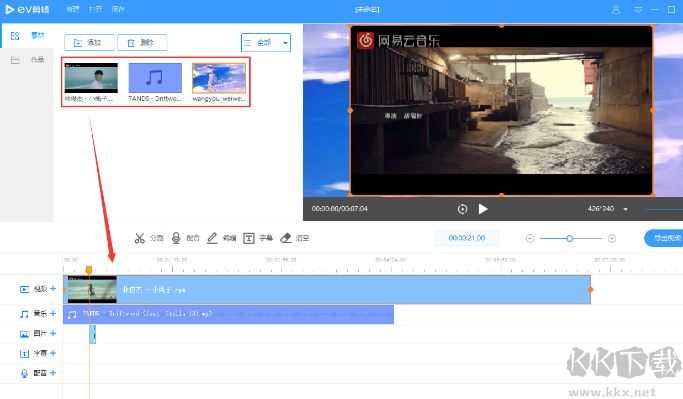This screenshot has height=399, width=683.
Task: Open the 作品 works tab
Action: click(27, 60)
